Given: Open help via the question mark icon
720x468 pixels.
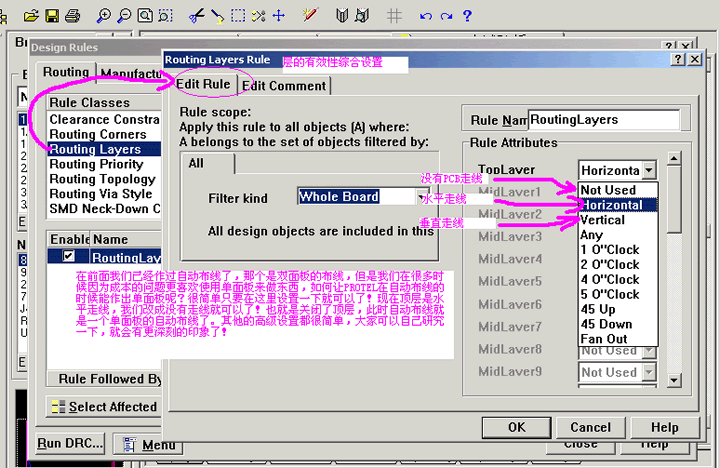Looking at the screenshot, I should point(467,16).
